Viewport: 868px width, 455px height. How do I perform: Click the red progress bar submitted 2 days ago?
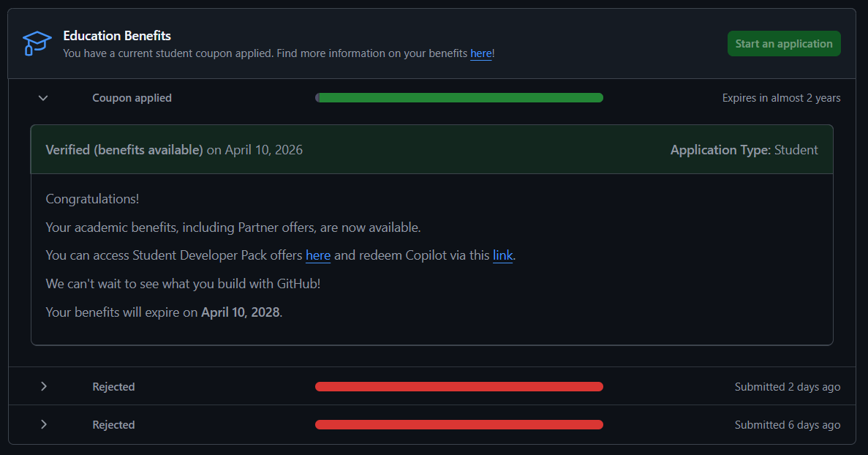[x=458, y=386]
